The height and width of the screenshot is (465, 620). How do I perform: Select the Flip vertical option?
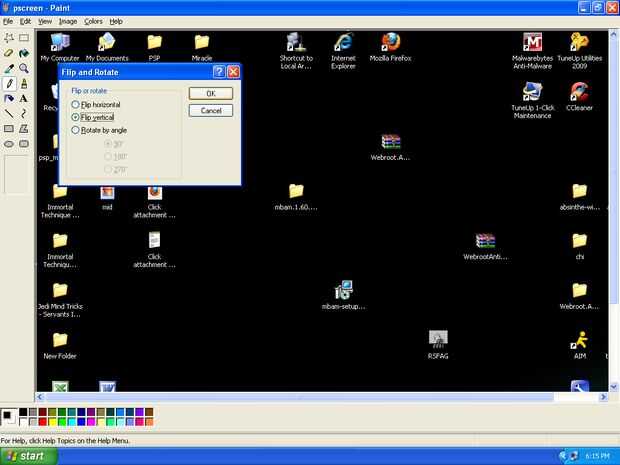pos(93,117)
